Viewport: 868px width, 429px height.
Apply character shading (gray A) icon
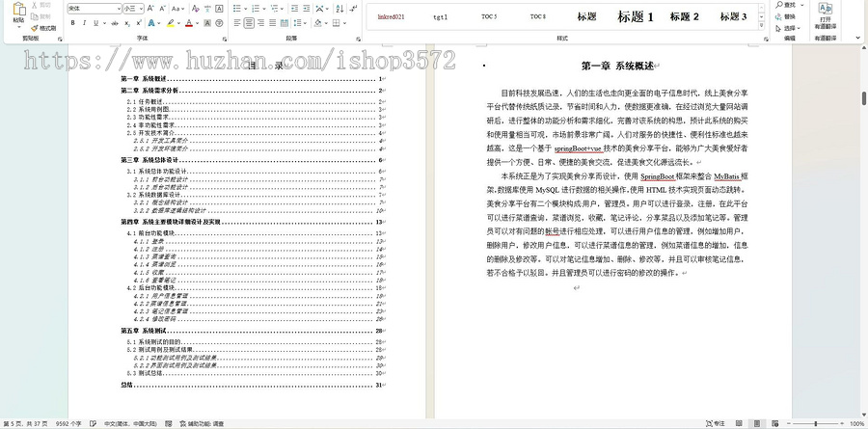pos(207,23)
